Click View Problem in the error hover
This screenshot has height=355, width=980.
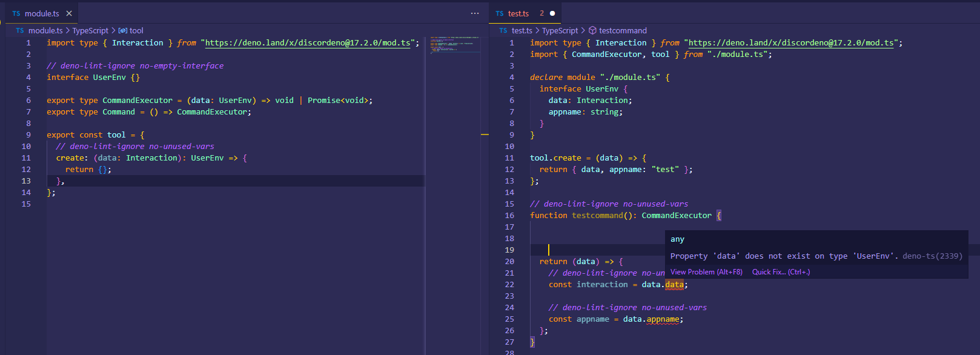pos(706,272)
